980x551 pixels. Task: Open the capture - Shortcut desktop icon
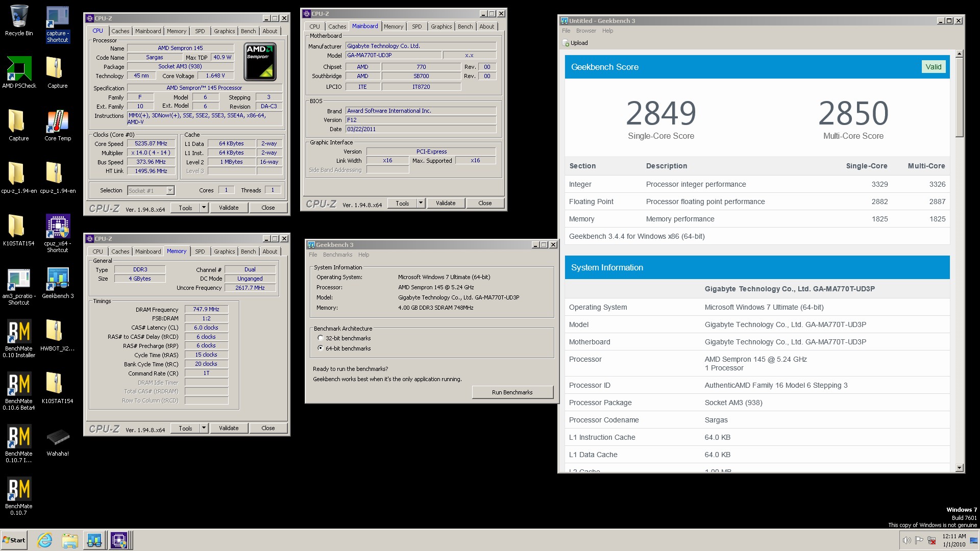click(57, 24)
